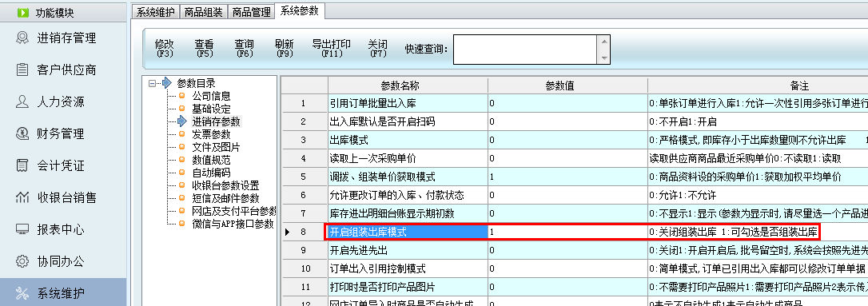Viewport: 868px width, 306px height.
Task: Click inside the 快速查询 search field
Action: (525, 50)
